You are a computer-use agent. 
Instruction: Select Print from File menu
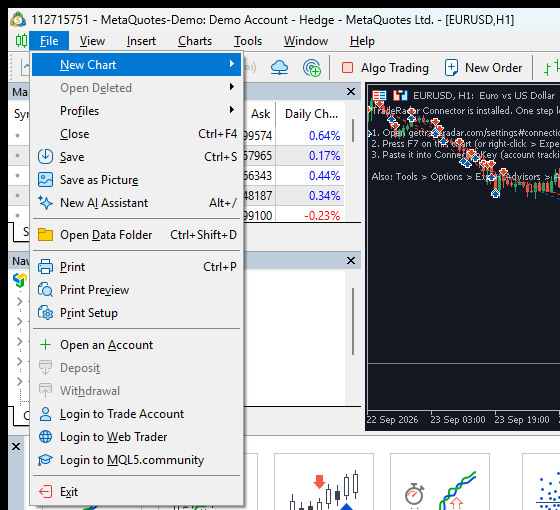(x=136, y=267)
